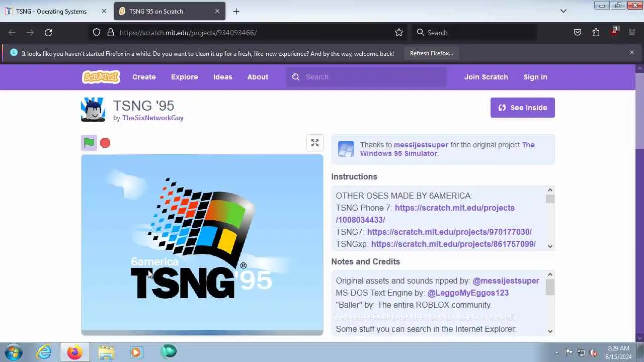Open @messijestsuper link in Notes and Credits

click(x=506, y=281)
